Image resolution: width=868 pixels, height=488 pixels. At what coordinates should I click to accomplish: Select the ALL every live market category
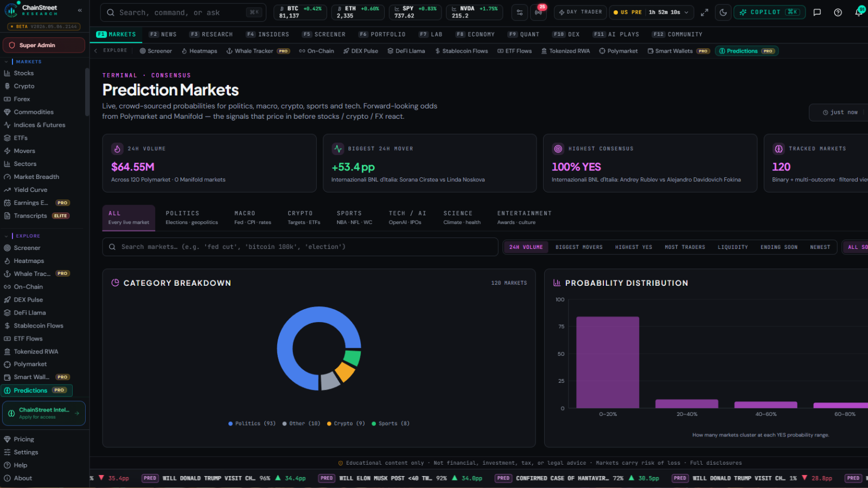point(129,217)
